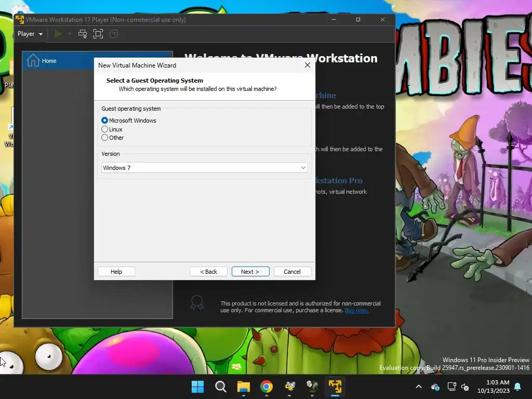This screenshot has height=399, width=532.
Task: Click the Unity mode toolbar icon
Action: click(x=114, y=34)
